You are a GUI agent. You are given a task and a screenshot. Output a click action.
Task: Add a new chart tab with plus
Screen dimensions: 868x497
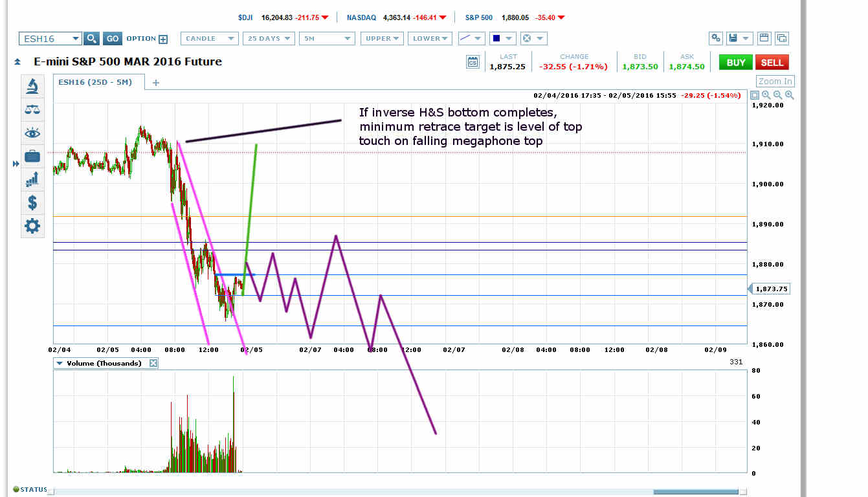(x=155, y=82)
